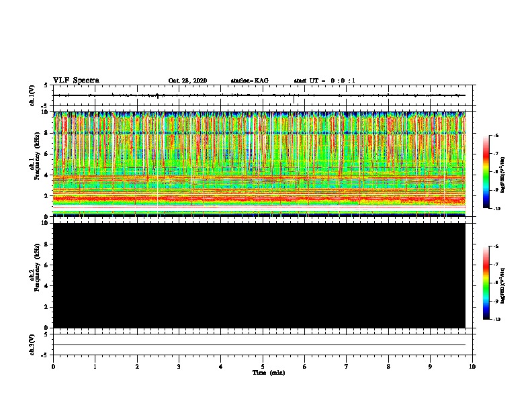Image resolution: width=532 pixels, height=411 pixels.
Task: Click the 10 minute tick on time axis
Action: click(472, 367)
